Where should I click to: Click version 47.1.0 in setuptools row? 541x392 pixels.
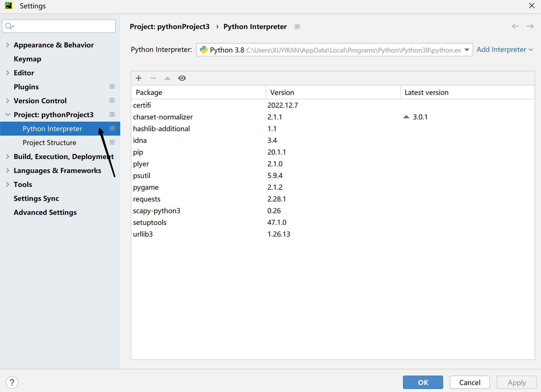pos(277,222)
